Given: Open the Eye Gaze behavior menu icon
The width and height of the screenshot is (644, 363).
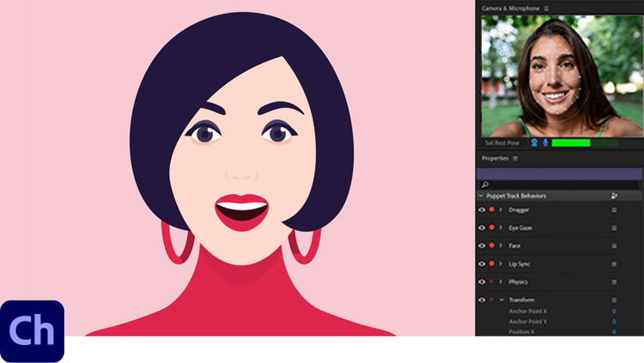Looking at the screenshot, I should point(614,228).
